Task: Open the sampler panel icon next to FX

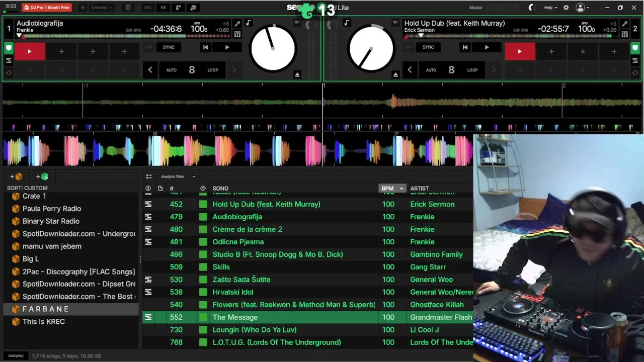Action: 178,8
